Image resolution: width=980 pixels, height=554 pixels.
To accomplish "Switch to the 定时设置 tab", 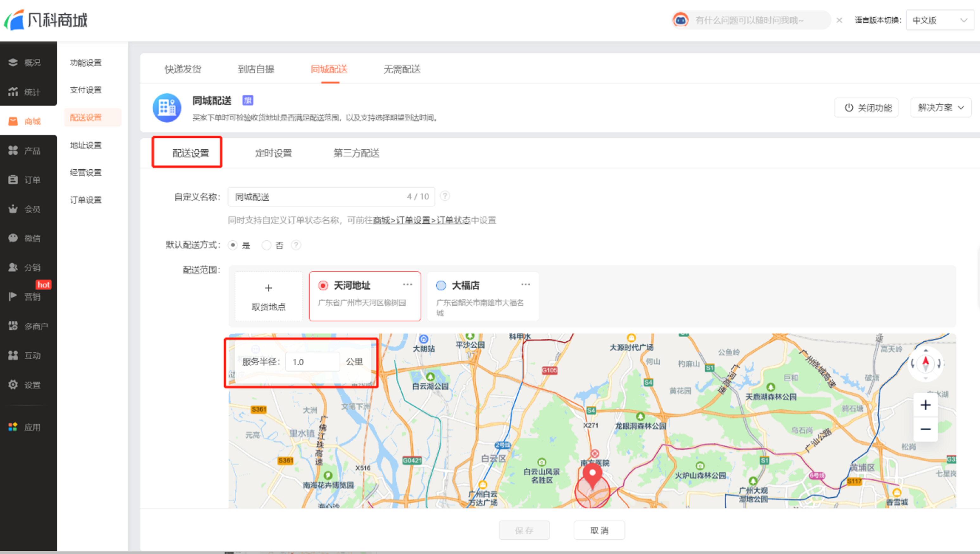I will click(x=273, y=153).
